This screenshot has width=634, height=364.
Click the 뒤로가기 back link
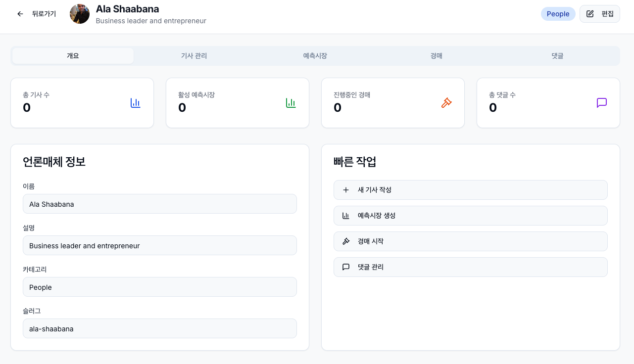pos(44,14)
